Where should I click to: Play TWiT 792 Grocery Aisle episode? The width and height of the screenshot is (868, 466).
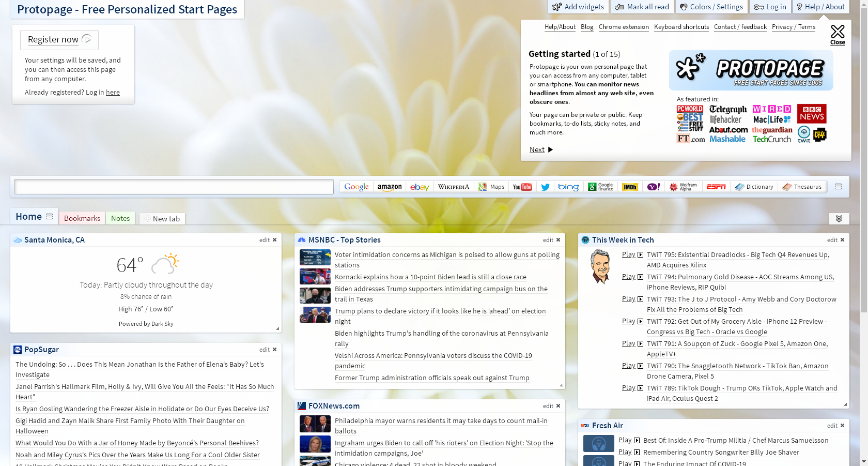(632, 321)
